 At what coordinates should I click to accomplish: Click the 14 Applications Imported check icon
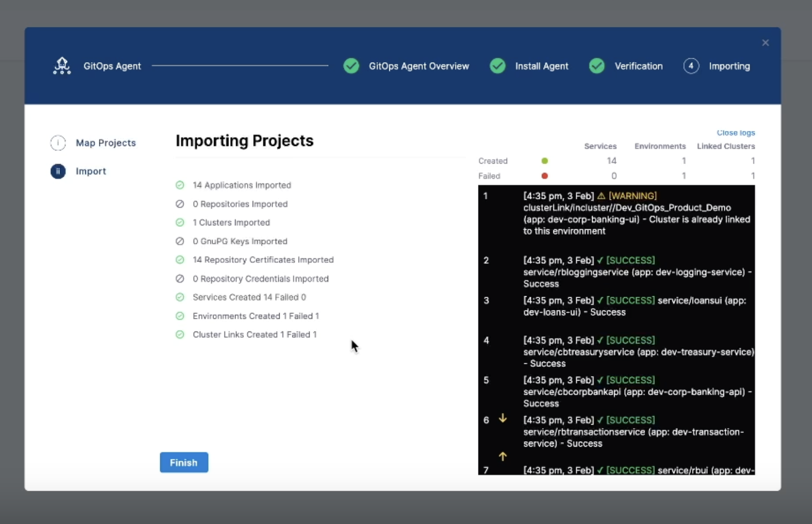click(x=180, y=185)
